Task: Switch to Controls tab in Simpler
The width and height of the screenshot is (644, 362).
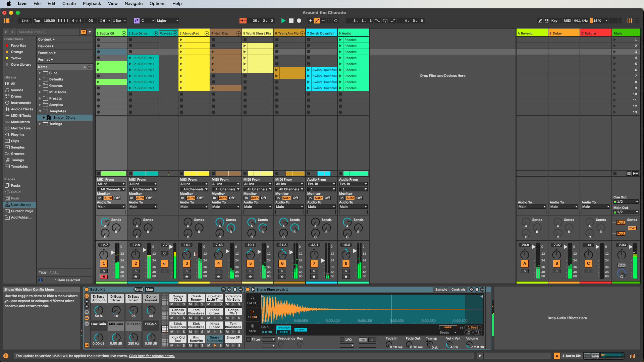Action: pyautogui.click(x=458, y=290)
